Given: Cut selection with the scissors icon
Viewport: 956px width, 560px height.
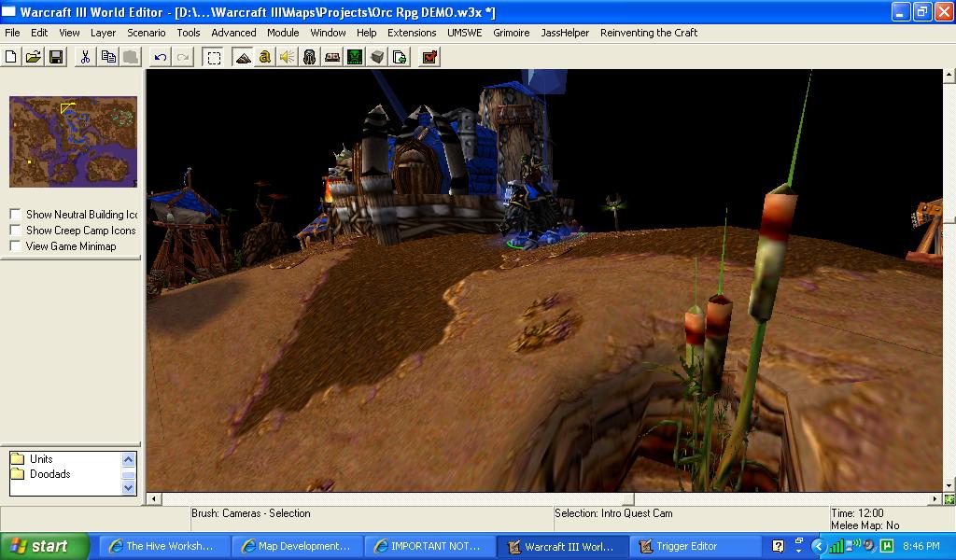Looking at the screenshot, I should (x=85, y=57).
